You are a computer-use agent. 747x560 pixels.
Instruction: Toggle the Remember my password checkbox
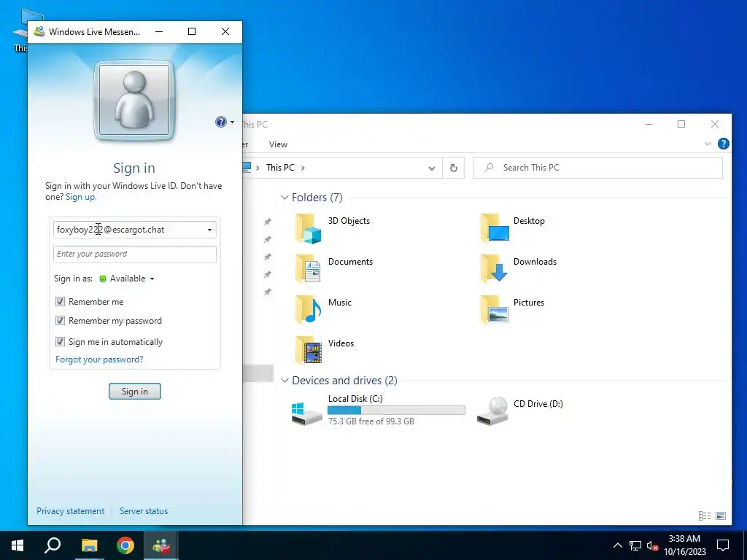pyautogui.click(x=60, y=321)
